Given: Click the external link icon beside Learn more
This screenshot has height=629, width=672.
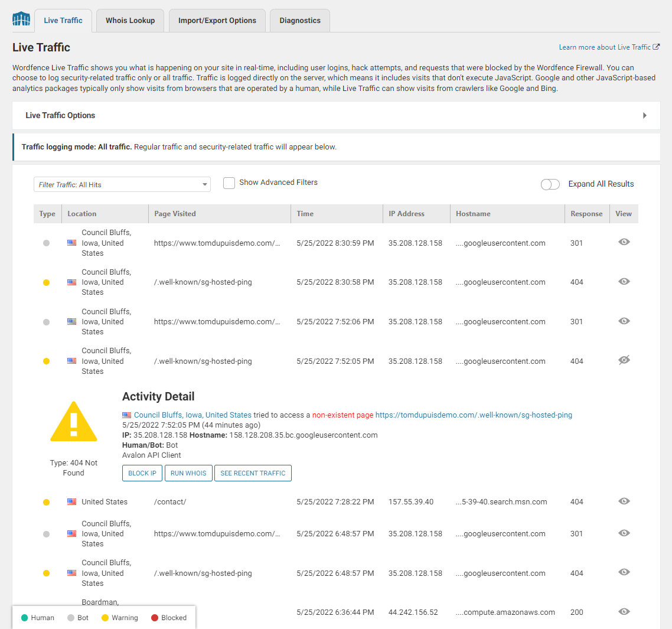Looking at the screenshot, I should click(x=656, y=47).
